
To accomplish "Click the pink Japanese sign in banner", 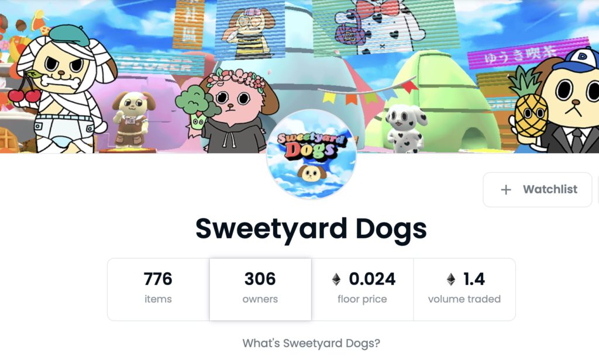I will point(527,53).
